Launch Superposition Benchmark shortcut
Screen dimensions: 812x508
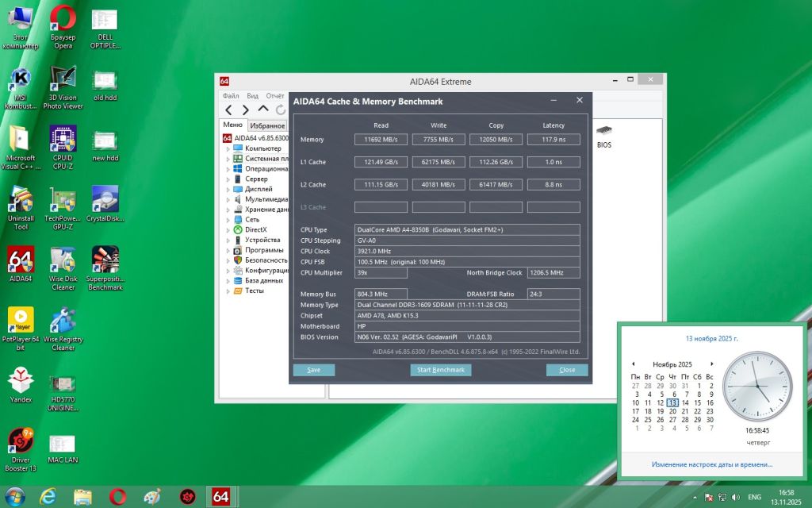coord(105,268)
